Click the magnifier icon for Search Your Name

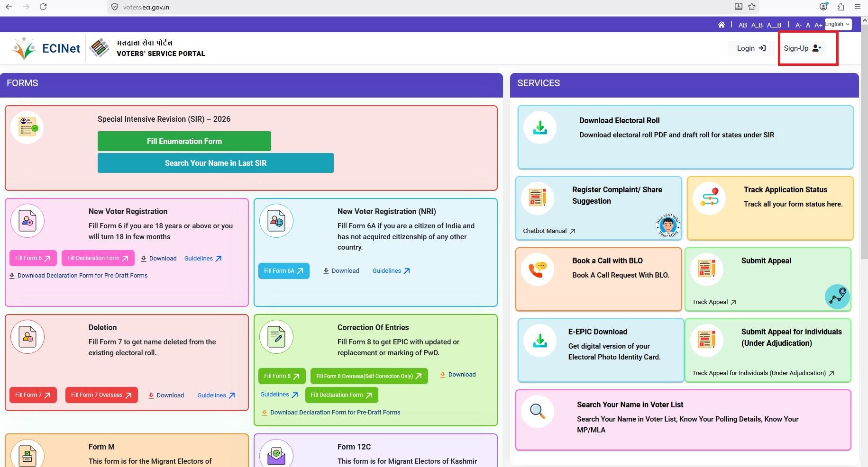click(537, 411)
